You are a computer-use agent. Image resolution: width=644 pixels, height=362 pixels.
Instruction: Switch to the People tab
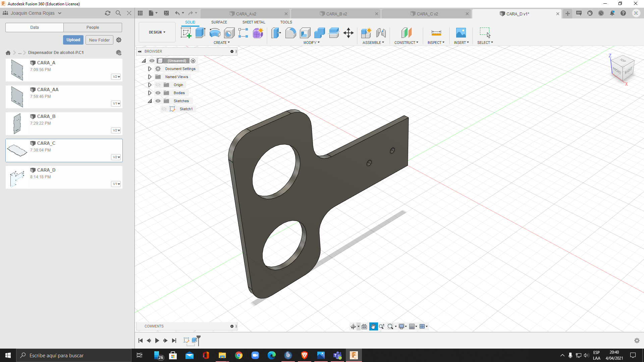[x=93, y=27]
